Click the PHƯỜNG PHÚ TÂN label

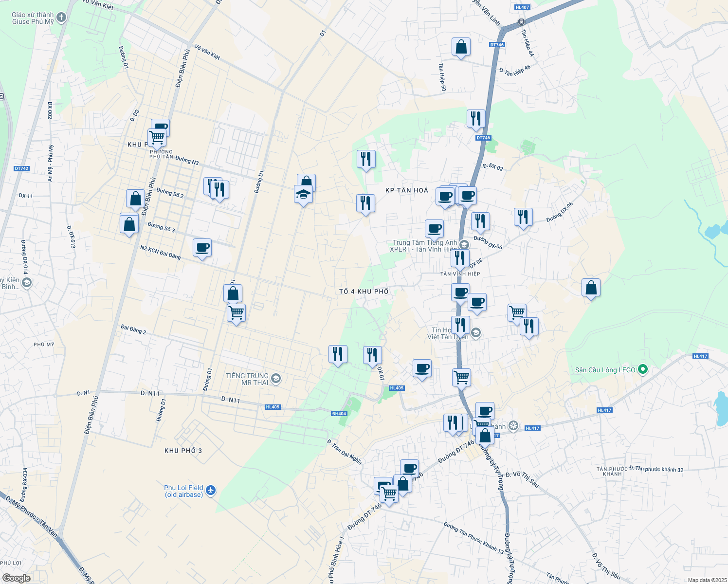161,154
